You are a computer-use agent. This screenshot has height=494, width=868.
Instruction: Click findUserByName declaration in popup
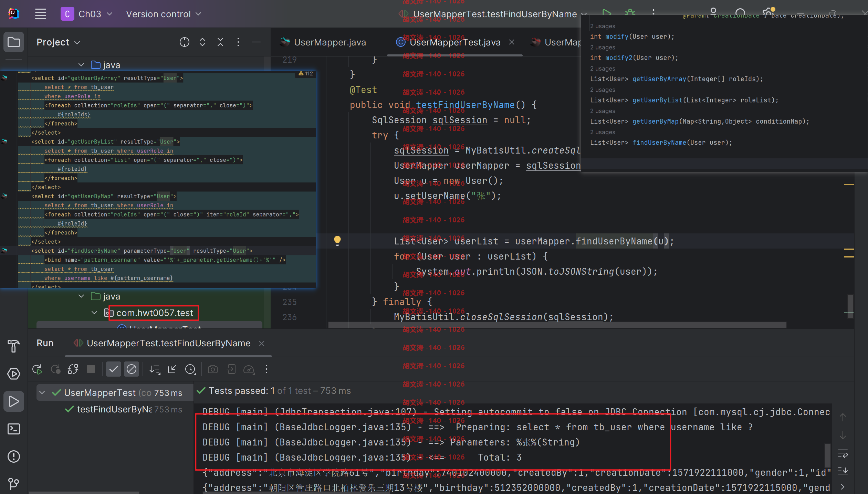[x=659, y=143]
